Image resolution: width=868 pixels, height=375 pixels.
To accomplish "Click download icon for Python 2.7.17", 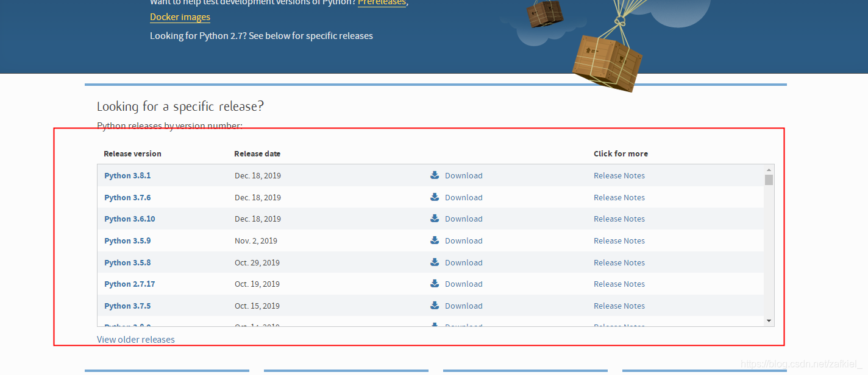I will [x=435, y=284].
